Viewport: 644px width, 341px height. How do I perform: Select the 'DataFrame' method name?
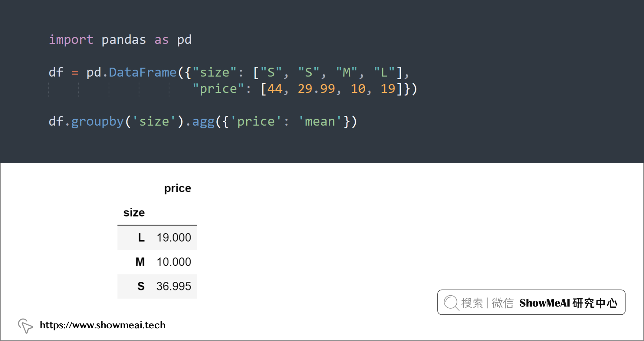pos(143,72)
